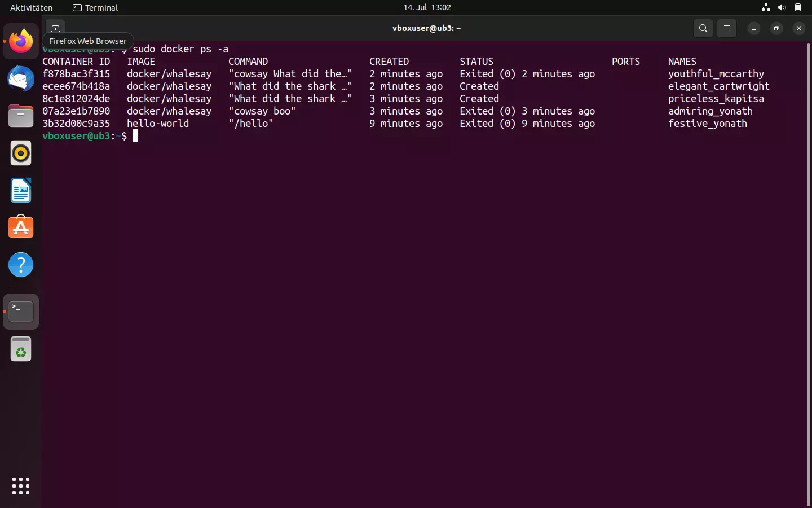Click container ID f878bac3f315

76,74
